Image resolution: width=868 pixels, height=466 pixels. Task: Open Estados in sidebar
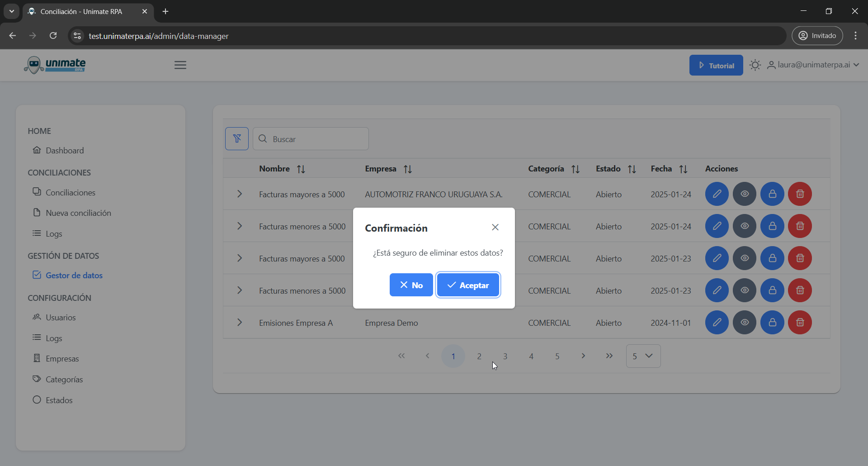53,400
